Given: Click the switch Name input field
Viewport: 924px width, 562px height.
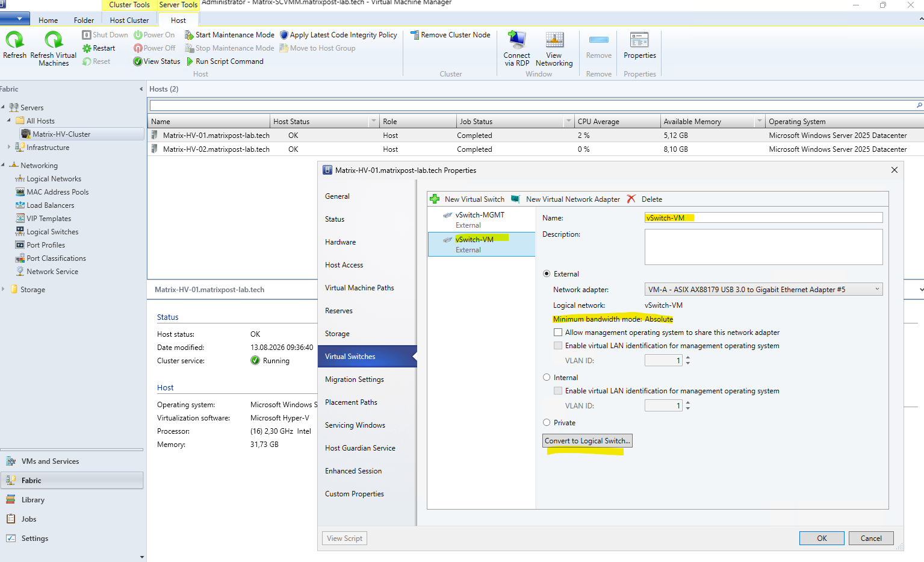Looking at the screenshot, I should 763,218.
